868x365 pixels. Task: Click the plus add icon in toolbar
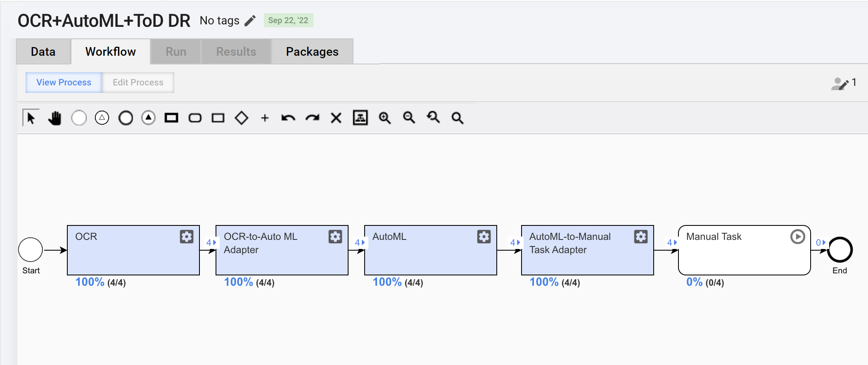(x=265, y=118)
